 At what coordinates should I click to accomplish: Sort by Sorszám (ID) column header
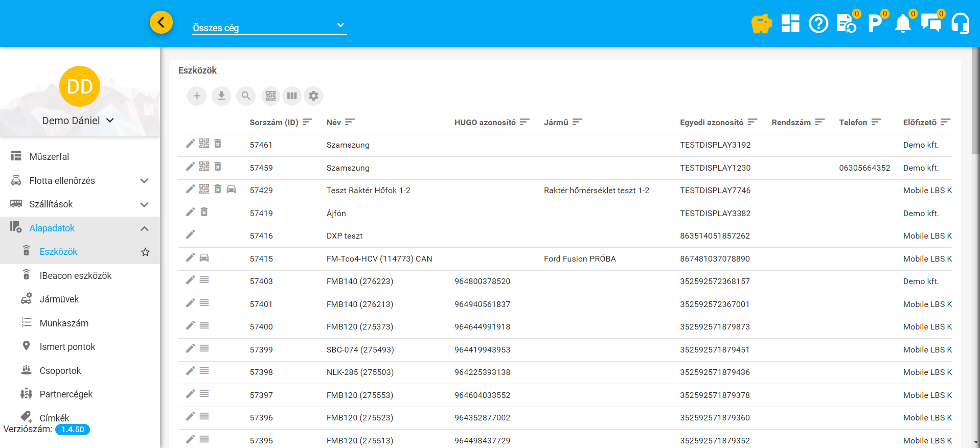[274, 123]
